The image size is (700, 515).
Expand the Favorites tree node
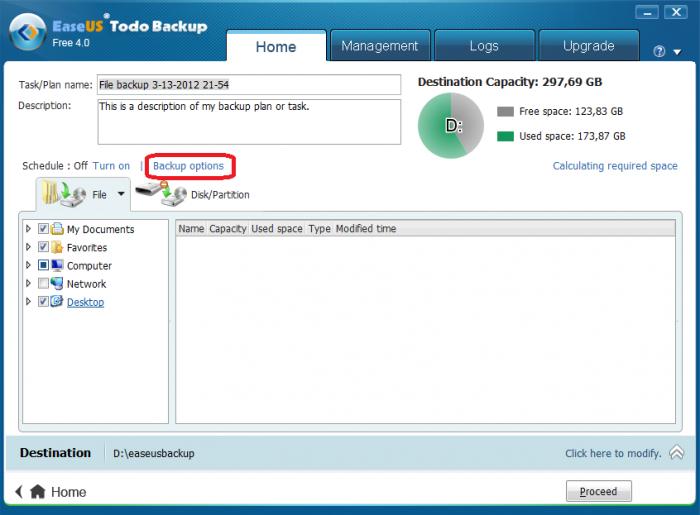click(x=29, y=247)
